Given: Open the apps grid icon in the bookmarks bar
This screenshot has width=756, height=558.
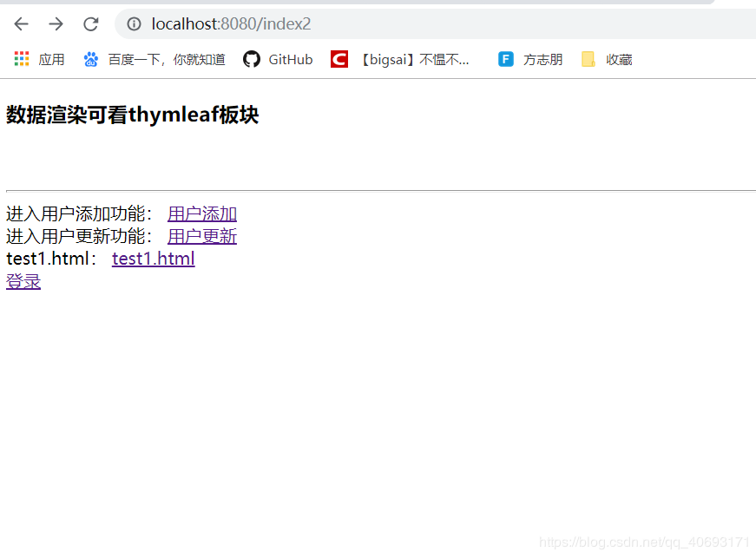Looking at the screenshot, I should pos(22,59).
